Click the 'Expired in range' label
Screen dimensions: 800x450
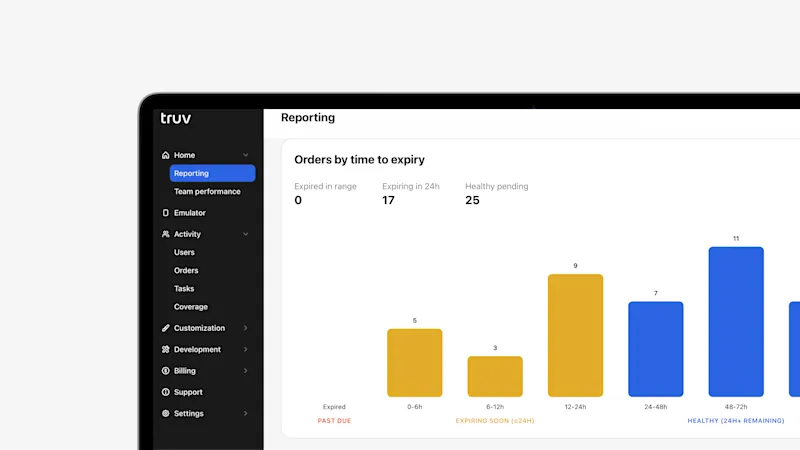326,187
